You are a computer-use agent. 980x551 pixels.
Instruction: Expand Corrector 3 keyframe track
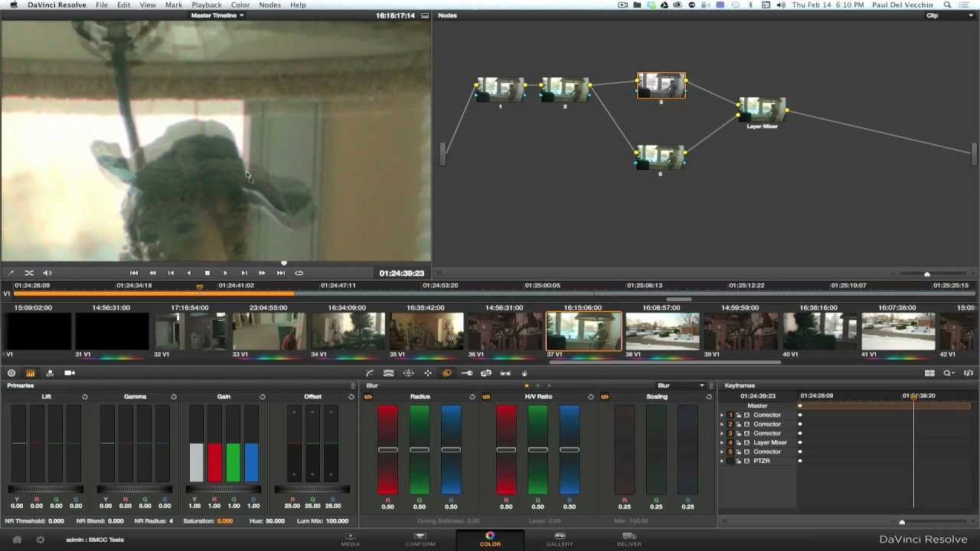coord(721,433)
